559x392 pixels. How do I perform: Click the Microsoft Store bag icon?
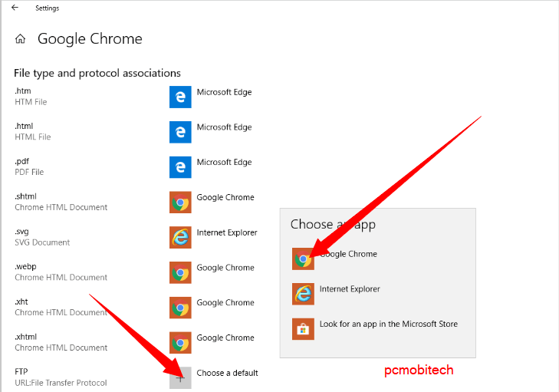click(x=303, y=329)
